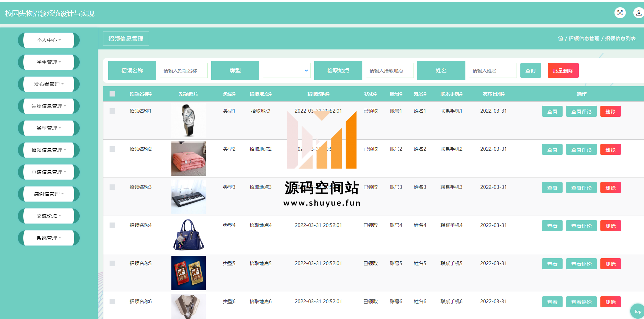This screenshot has height=319, width=644.
Task: Expand the 系统管理 sidebar menu
Action: (x=49, y=238)
